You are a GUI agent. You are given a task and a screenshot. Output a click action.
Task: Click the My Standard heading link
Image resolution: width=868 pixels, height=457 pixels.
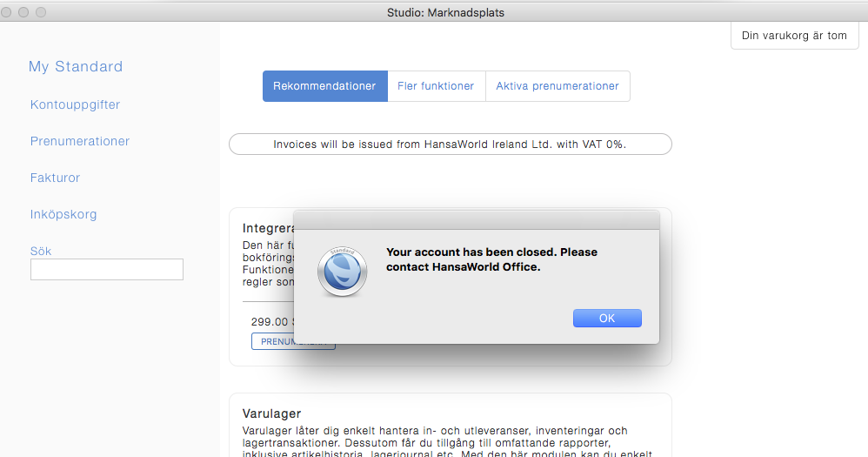pos(76,66)
